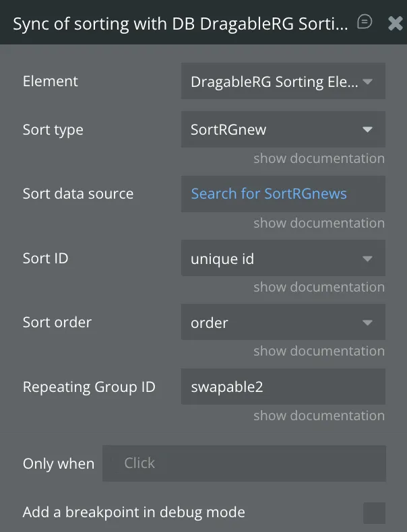Click the Only when label
The image size is (407, 532).
pyautogui.click(x=59, y=463)
